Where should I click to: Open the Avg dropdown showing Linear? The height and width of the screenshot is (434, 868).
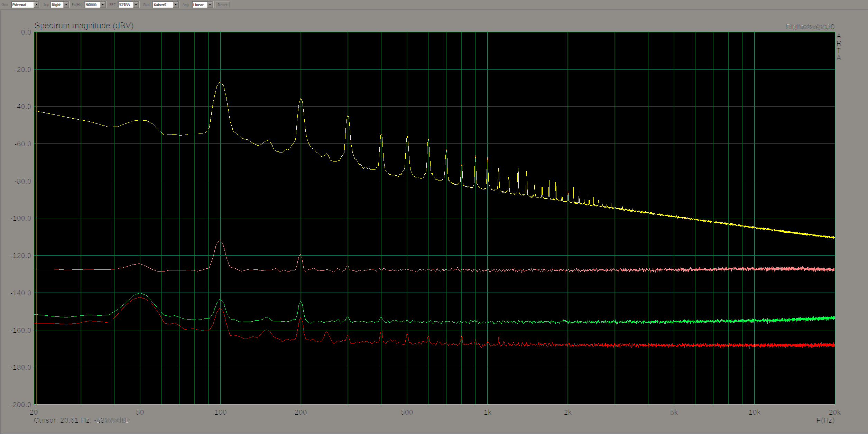[x=202, y=5]
